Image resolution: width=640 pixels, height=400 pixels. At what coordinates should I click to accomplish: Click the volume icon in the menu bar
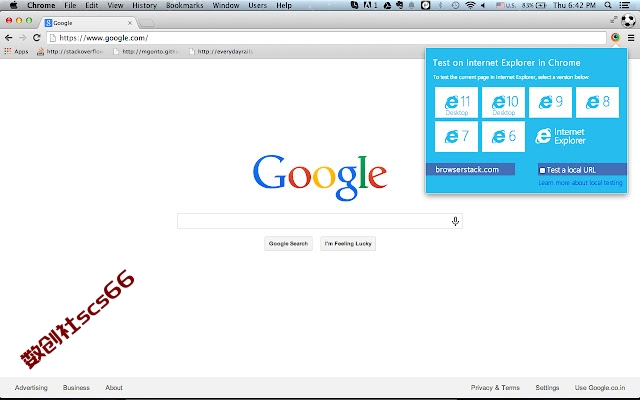pos(483,5)
